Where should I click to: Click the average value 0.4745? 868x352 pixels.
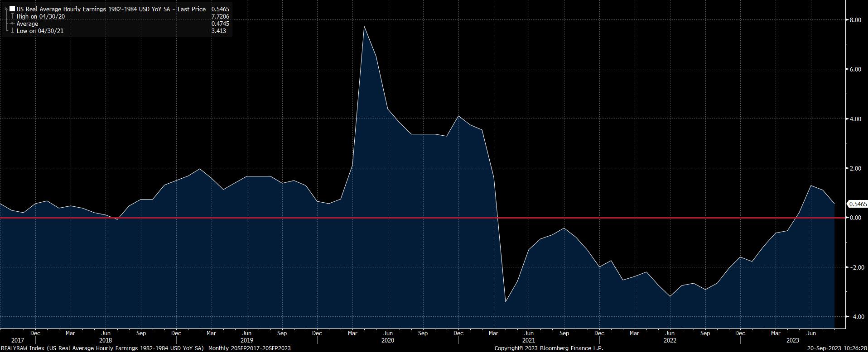[220, 24]
